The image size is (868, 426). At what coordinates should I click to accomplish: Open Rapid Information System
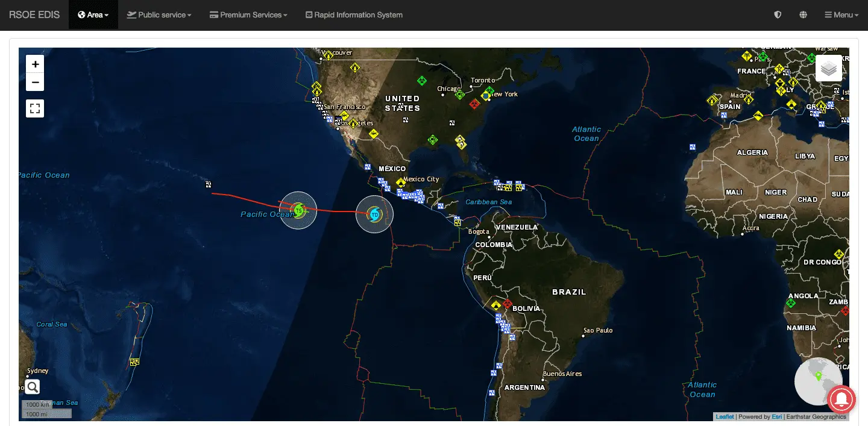(x=354, y=15)
